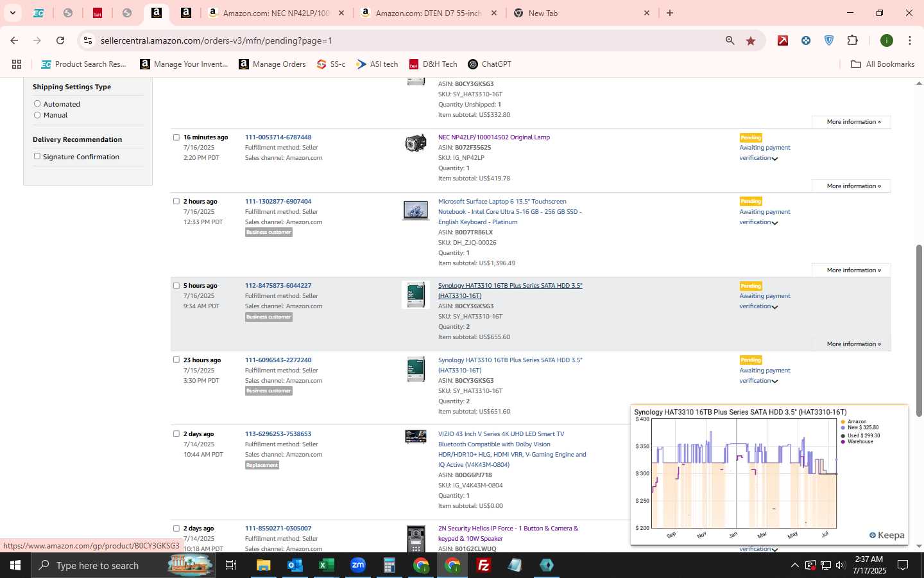Click the vertical page scrollbar
The image size is (924, 578).
[x=919, y=330]
